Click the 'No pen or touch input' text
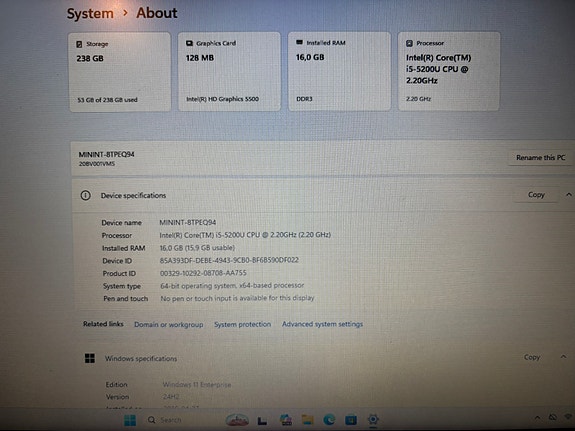The image size is (575, 431). pos(237,298)
